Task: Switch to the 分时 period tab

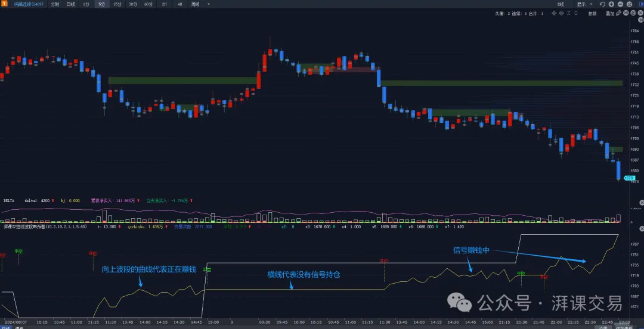Action: pyautogui.click(x=55, y=4)
